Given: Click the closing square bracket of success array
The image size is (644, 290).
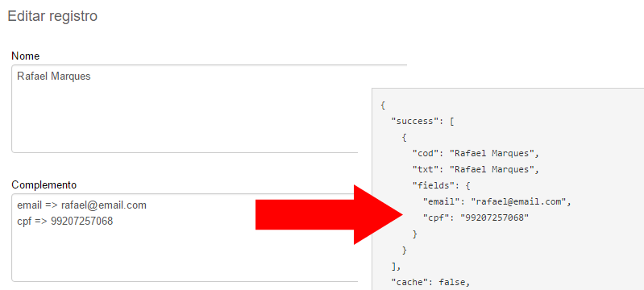Looking at the screenshot, I should point(396,266).
